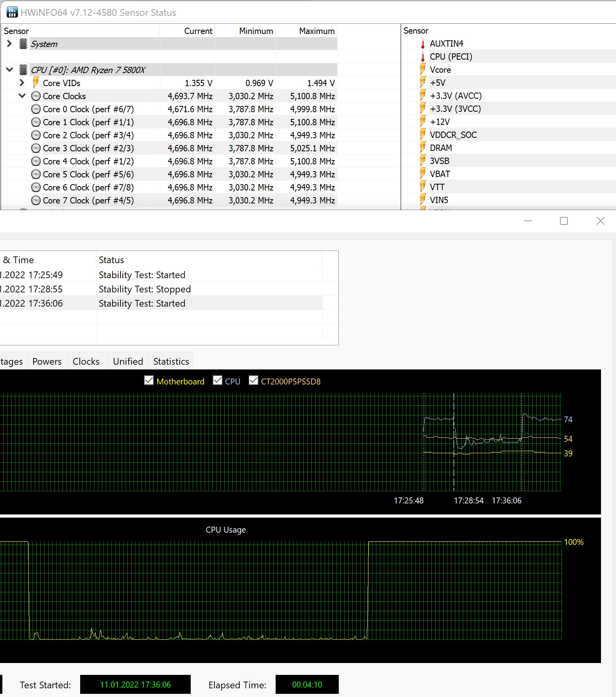Click the Core VIDs lightning icon
Screen dimensions: 616x697
click(x=36, y=83)
